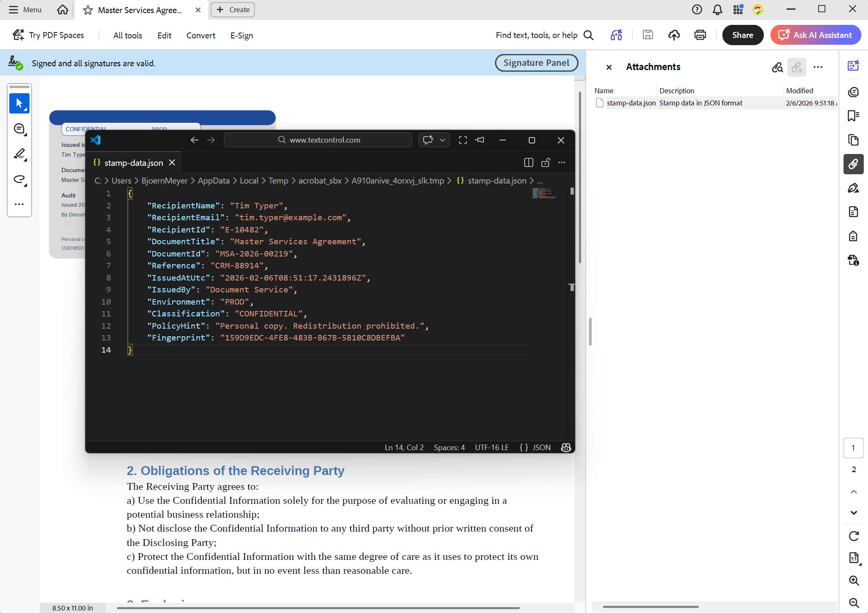The width and height of the screenshot is (868, 613).
Task: Click the zoom in magnifier icon
Action: [854, 581]
